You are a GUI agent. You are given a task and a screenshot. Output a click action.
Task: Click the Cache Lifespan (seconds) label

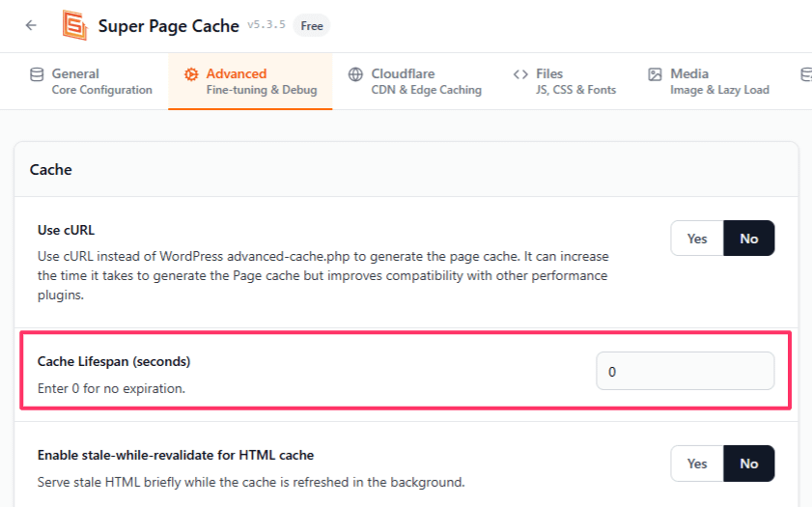tap(114, 361)
